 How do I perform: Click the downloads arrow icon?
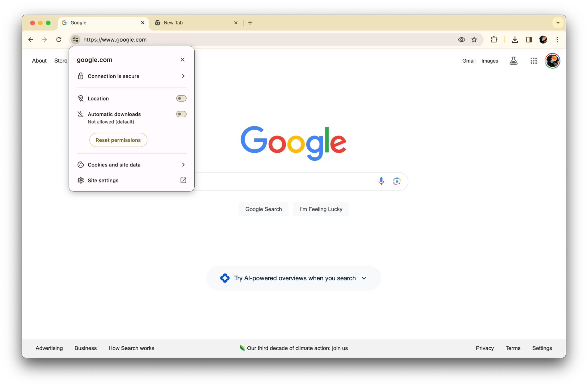click(x=515, y=40)
